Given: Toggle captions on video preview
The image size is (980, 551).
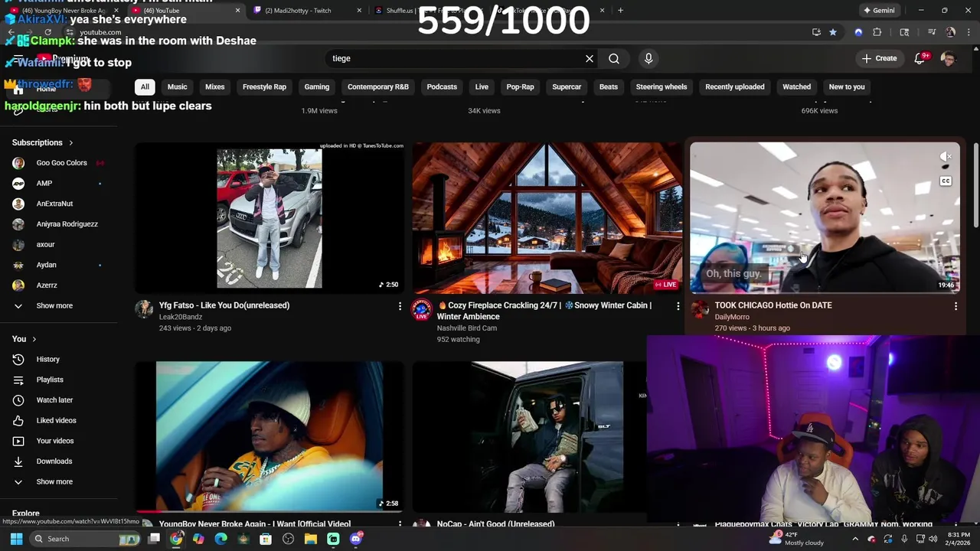Looking at the screenshot, I should (x=946, y=181).
